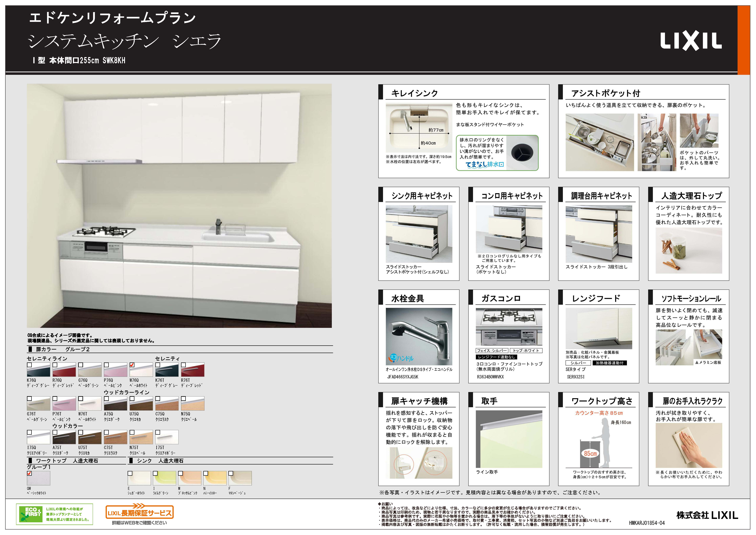This screenshot has width=756, height=535.
Task: Click the 株式会社LIXIL footer logo
Action: coord(707,515)
